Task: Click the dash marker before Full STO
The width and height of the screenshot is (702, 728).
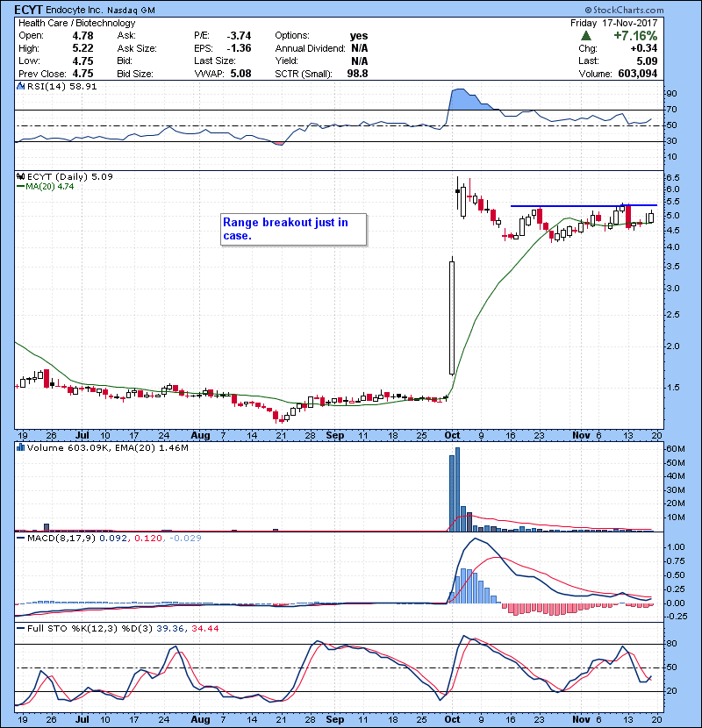Action: click(x=20, y=628)
